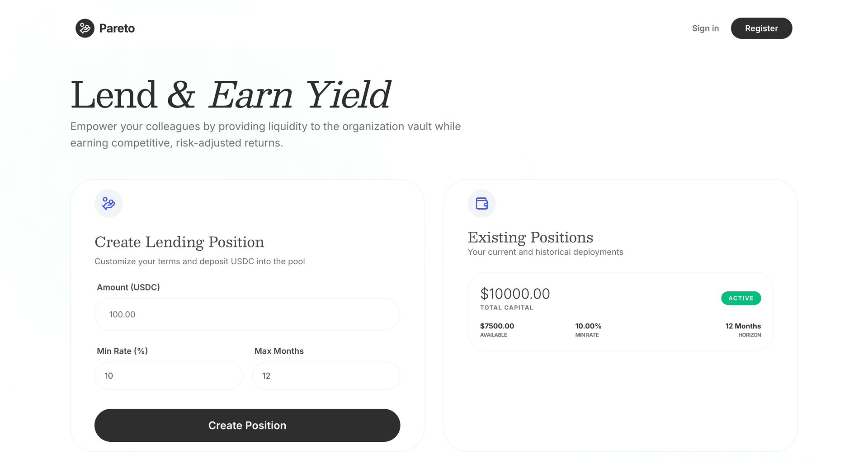
Task: Expand the $10000.00 position entry
Action: (x=515, y=293)
